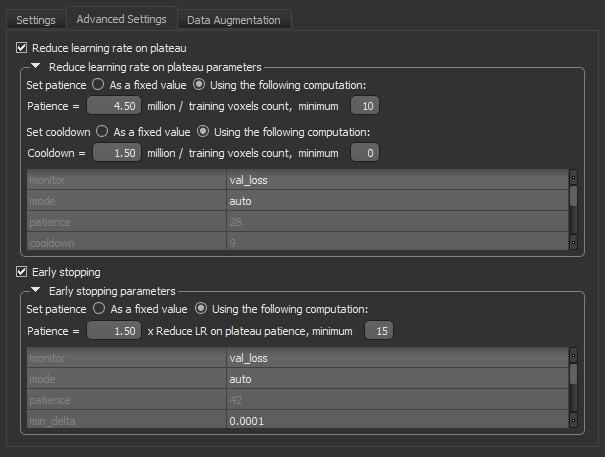Click the min_delta value 0.0001 cell
605x457 pixels.
[395, 422]
